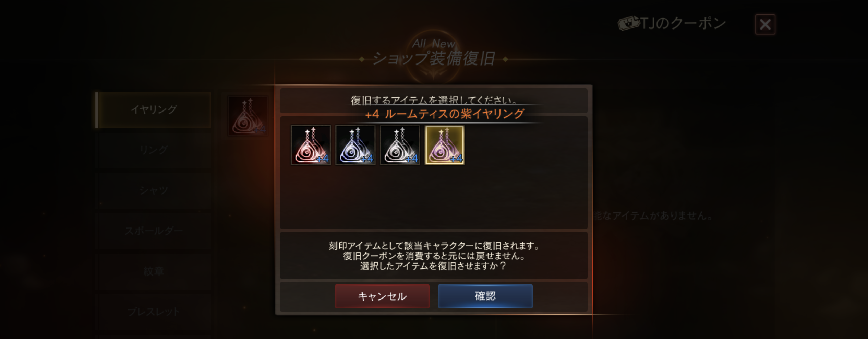
Task: Click the dimmed earring slot beside the category list
Action: (x=248, y=116)
